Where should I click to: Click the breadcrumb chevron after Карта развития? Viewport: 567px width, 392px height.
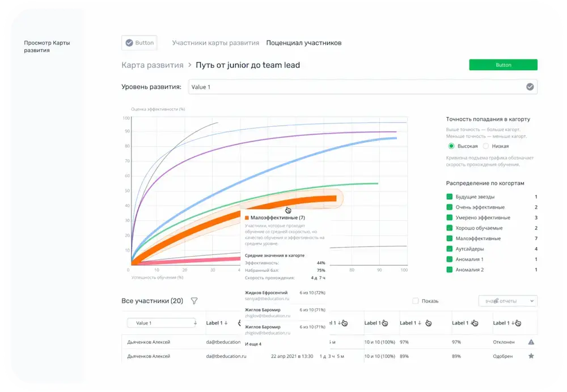pos(190,65)
